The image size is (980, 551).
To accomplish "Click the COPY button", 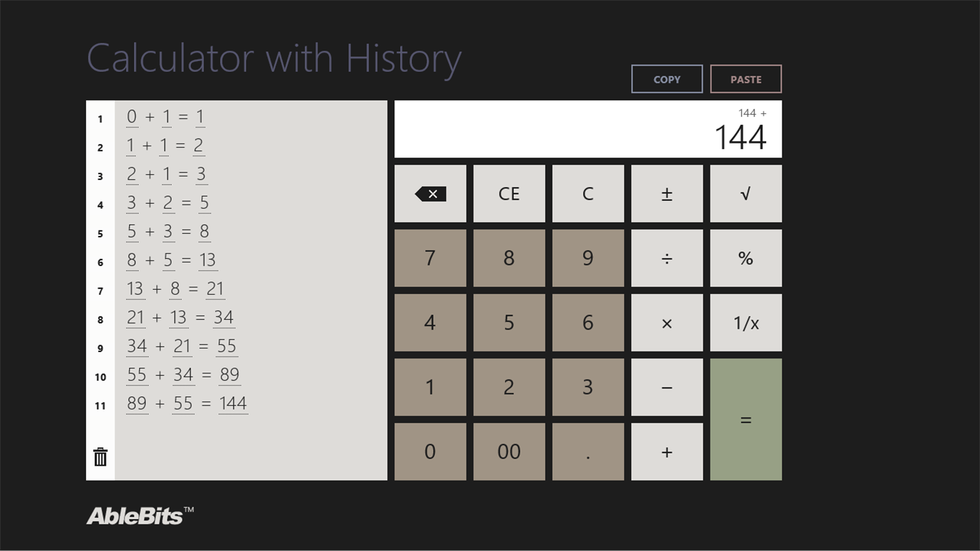I will 666,78.
